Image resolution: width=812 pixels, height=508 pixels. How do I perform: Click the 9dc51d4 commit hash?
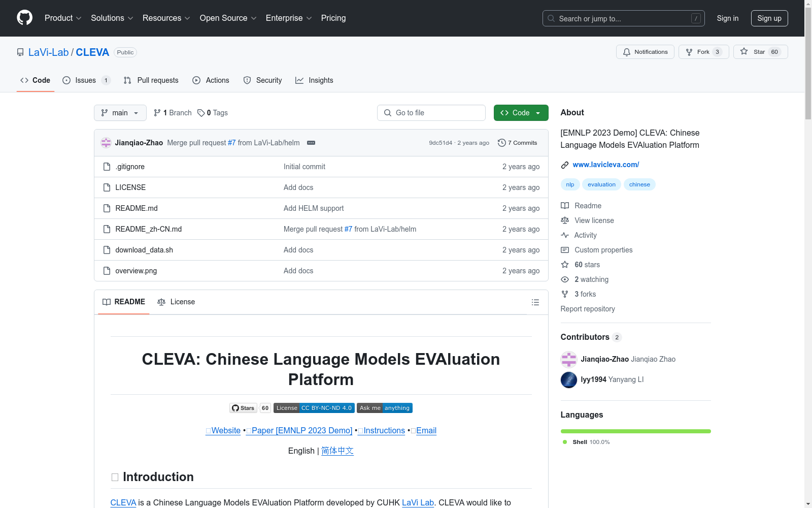[x=441, y=143]
